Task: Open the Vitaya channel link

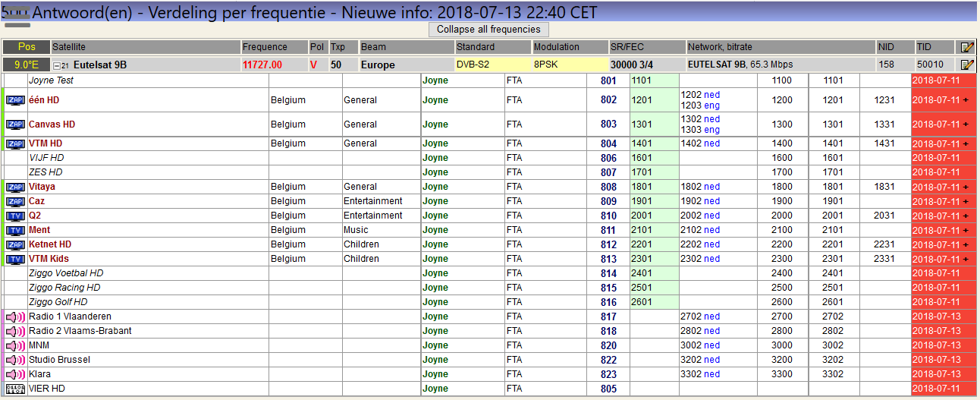Action: point(42,187)
